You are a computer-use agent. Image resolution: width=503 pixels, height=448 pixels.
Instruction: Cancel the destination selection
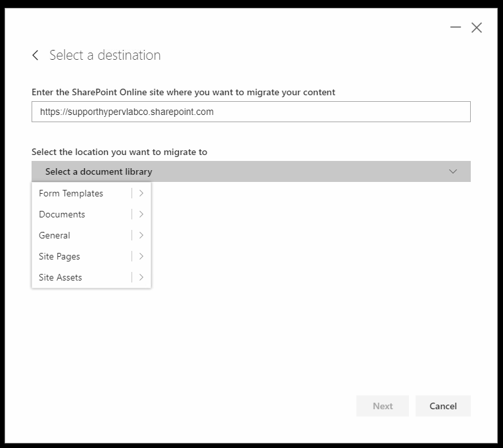[443, 406]
